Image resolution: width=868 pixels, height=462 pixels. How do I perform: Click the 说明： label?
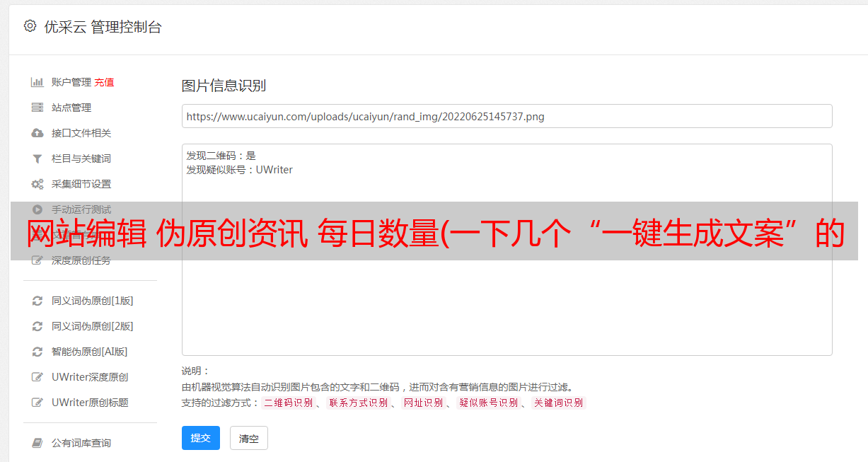tap(195, 371)
